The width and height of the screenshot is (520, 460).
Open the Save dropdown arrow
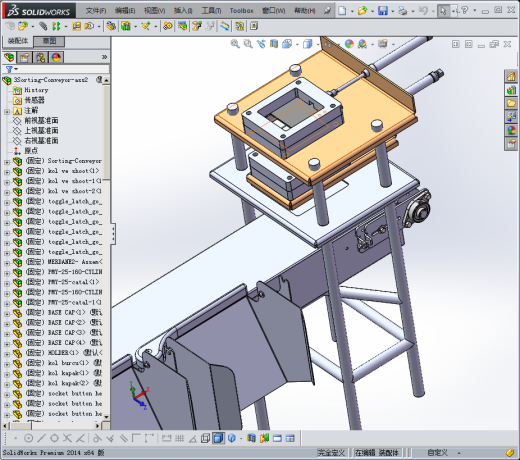pos(392,11)
